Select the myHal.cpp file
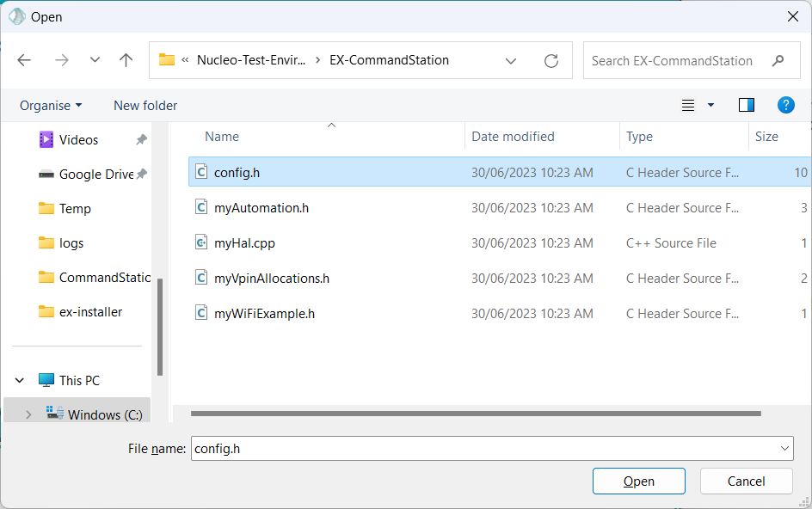 (244, 243)
